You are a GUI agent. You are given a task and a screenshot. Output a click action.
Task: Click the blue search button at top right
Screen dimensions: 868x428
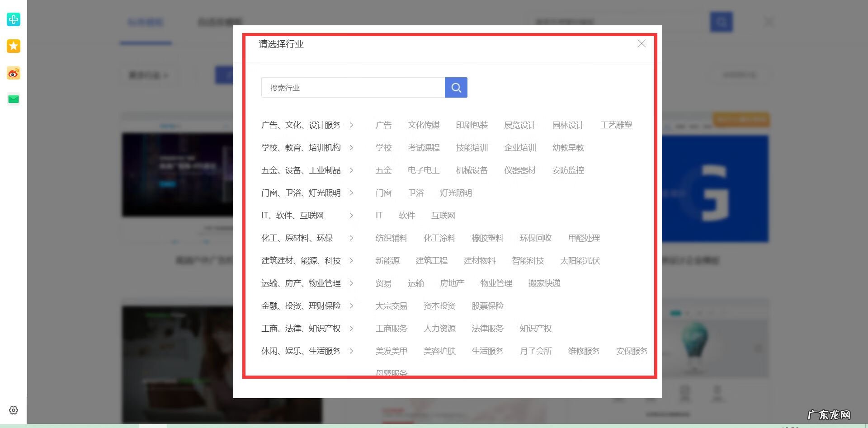pyautogui.click(x=721, y=21)
